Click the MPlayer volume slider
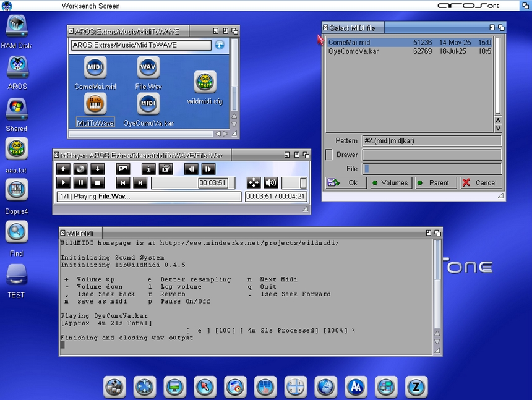The image size is (532, 400). [294, 183]
